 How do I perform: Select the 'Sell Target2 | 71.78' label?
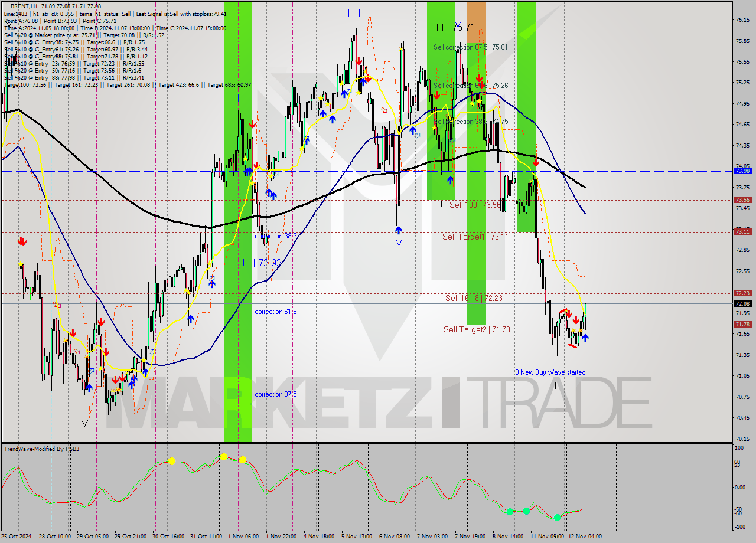pos(477,329)
